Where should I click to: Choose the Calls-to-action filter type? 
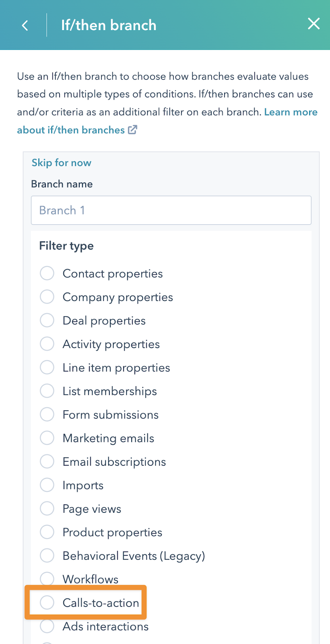(47, 603)
